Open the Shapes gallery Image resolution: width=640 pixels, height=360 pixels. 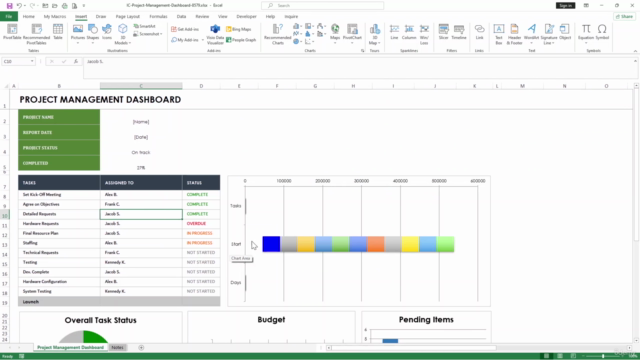pyautogui.click(x=93, y=33)
